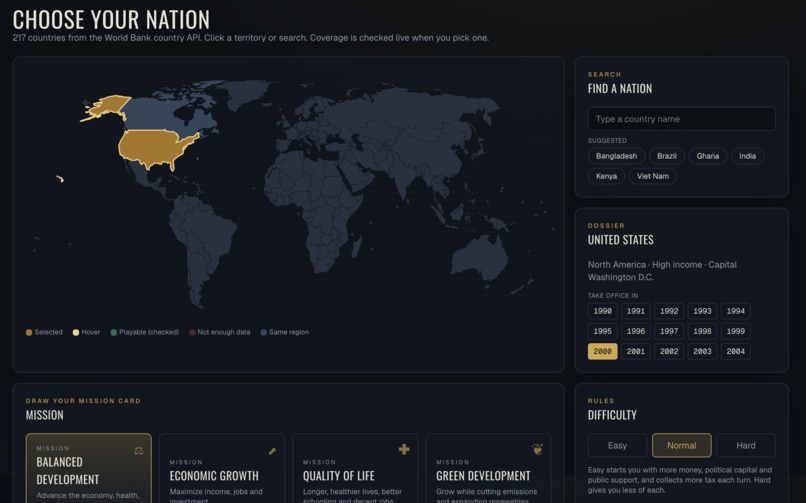The width and height of the screenshot is (806, 503).
Task: Click the Same region legend dot
Action: click(x=263, y=332)
